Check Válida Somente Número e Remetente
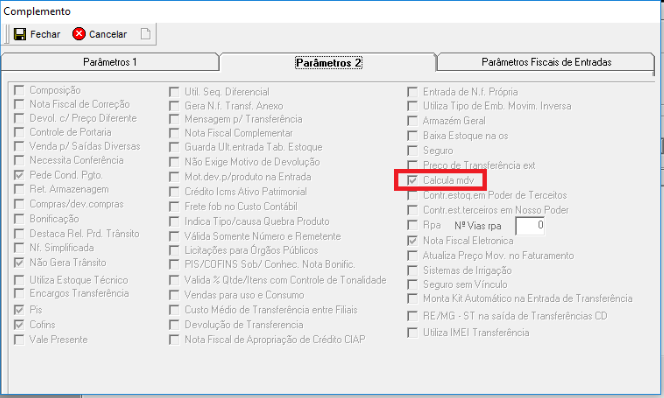This screenshot has width=664, height=398. click(174, 236)
